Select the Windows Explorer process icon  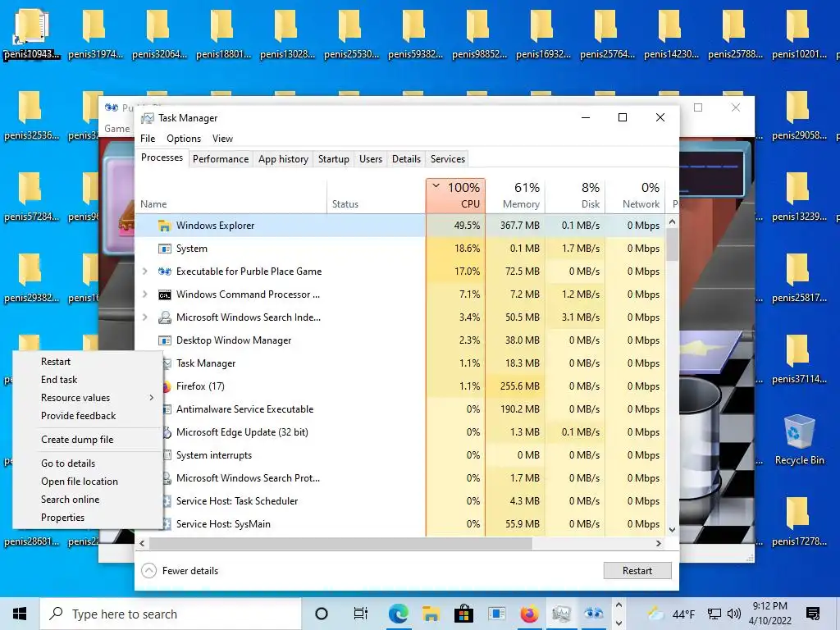[164, 226]
